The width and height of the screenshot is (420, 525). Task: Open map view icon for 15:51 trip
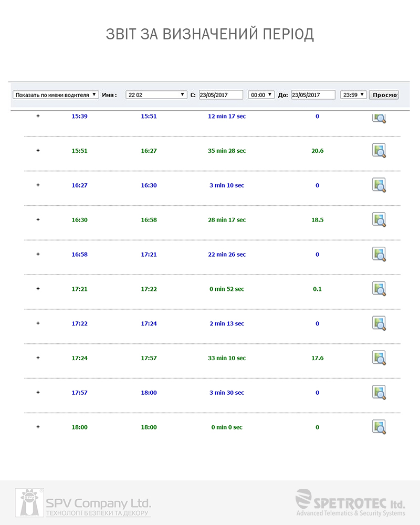click(x=379, y=151)
